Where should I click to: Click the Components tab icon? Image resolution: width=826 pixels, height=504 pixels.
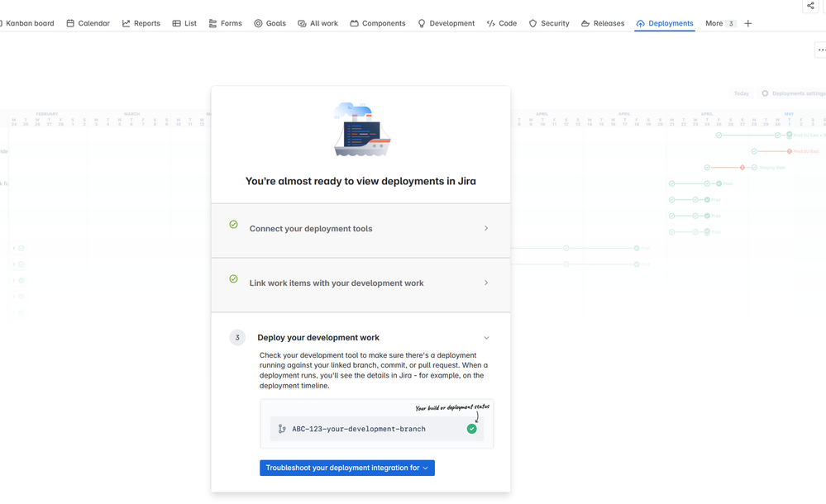354,23
